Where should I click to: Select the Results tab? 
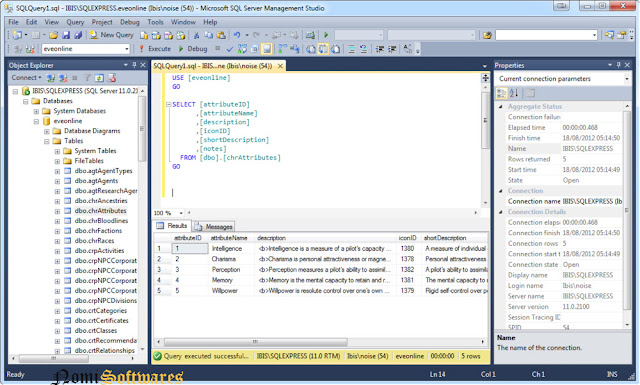(172, 225)
